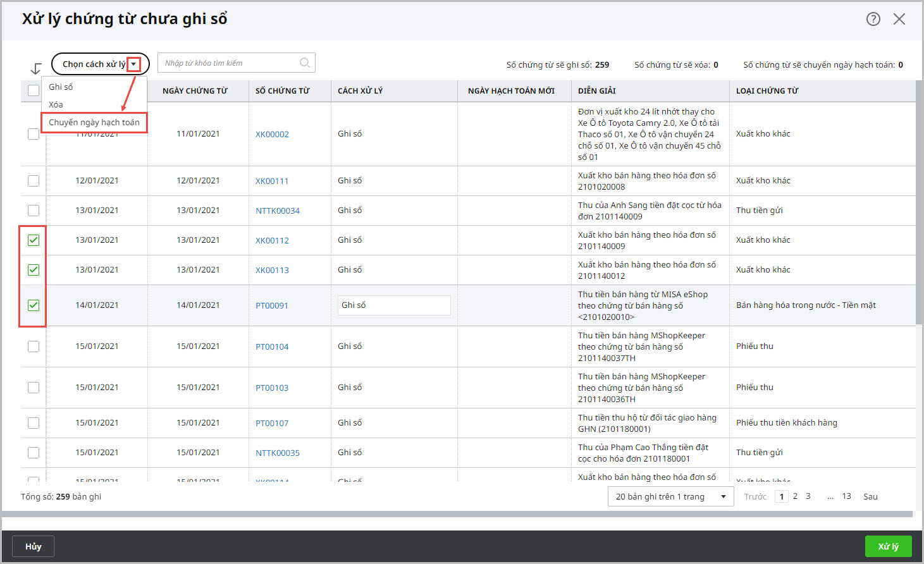
Task: Go to page 2 in pagination
Action: coord(795,496)
